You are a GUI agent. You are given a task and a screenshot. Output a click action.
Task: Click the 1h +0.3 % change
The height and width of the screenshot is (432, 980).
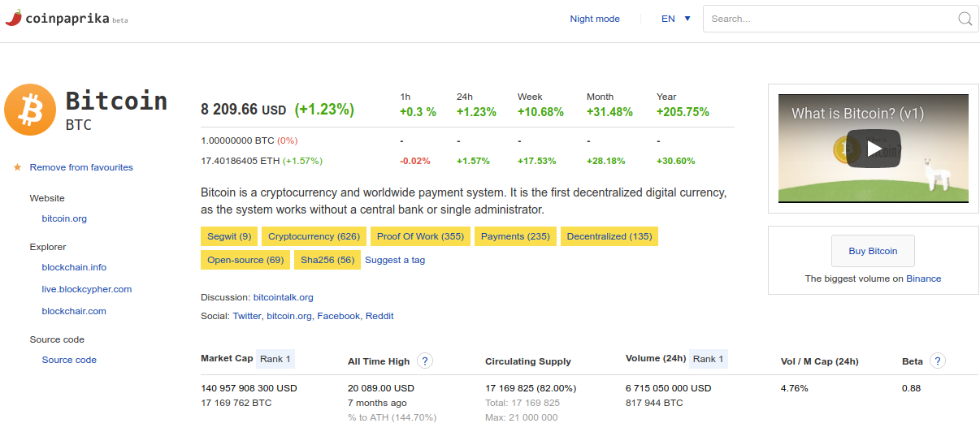pyautogui.click(x=418, y=112)
